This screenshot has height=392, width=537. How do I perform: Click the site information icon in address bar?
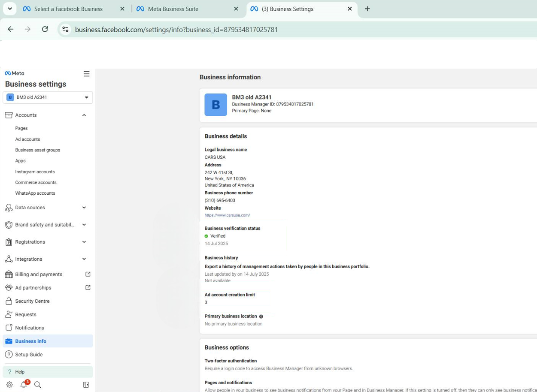pyautogui.click(x=65, y=29)
